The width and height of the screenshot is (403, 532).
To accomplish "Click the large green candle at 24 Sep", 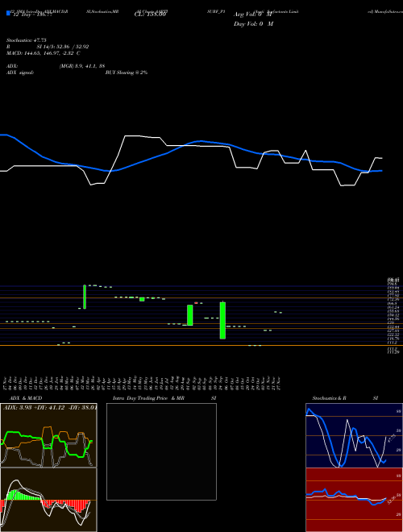I will pyautogui.click(x=222, y=320).
